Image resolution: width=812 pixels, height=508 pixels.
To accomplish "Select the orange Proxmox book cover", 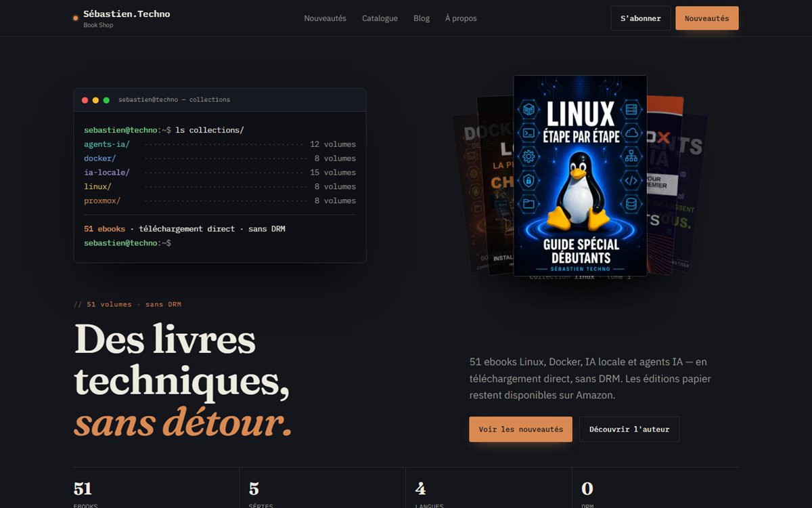I will (x=665, y=184).
